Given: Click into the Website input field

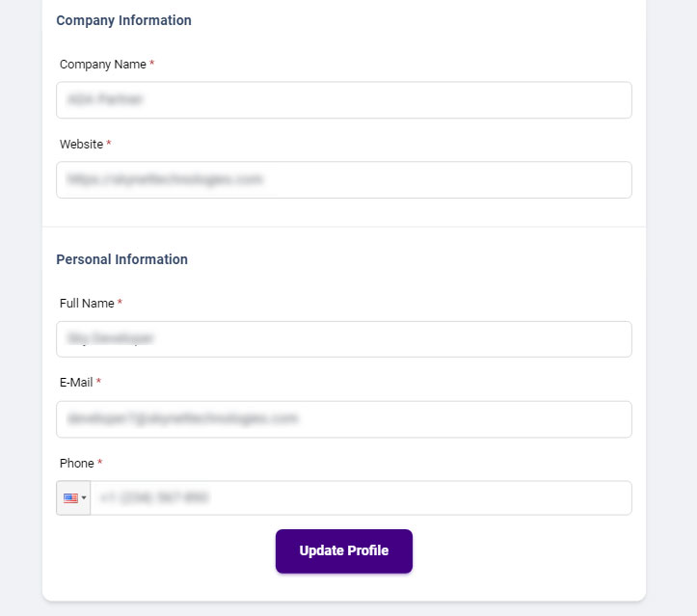Looking at the screenshot, I should [x=344, y=180].
